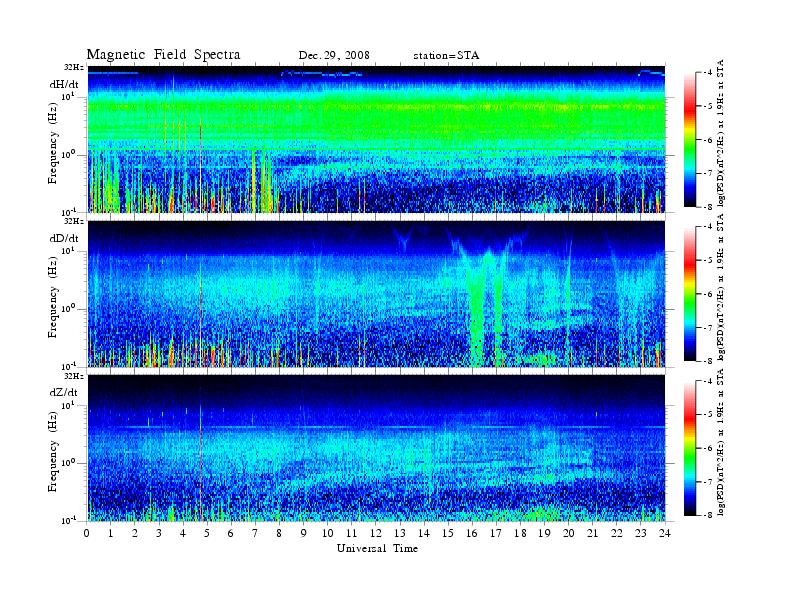792x612 pixels.
Task: Select the dD/dt panel label
Action: pos(64,238)
